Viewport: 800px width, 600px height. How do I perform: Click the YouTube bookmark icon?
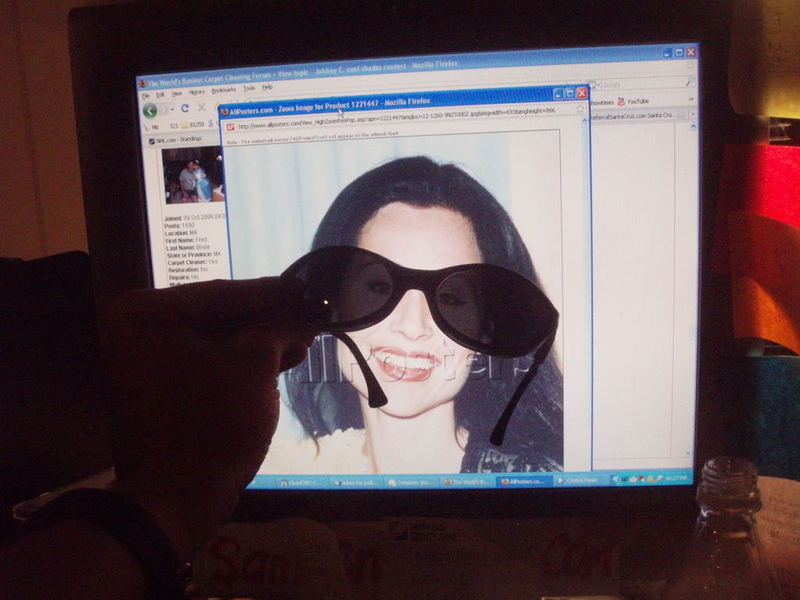[x=621, y=101]
